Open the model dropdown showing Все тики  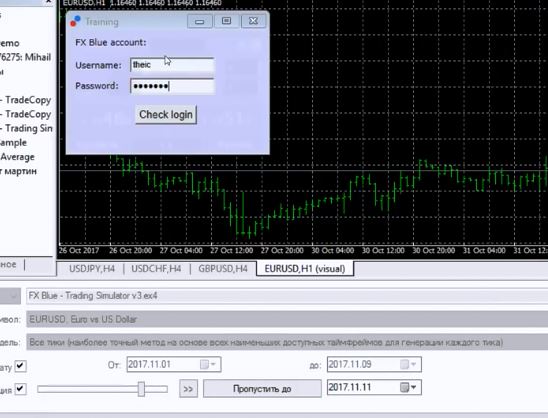(287, 342)
